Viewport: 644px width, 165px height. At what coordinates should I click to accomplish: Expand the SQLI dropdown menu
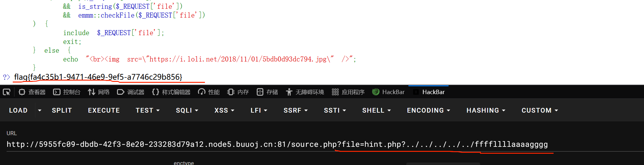tap(187, 110)
